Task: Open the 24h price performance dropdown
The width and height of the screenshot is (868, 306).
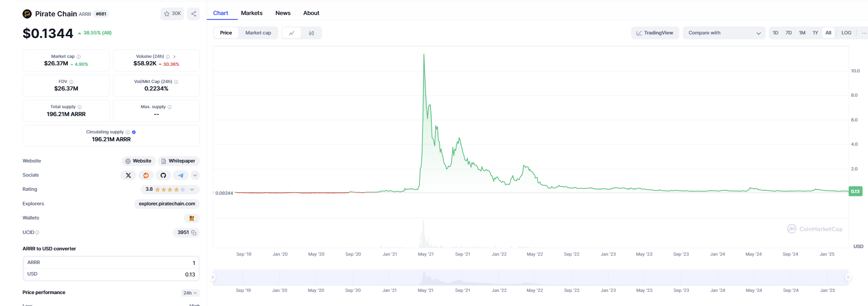Action: pyautogui.click(x=191, y=293)
